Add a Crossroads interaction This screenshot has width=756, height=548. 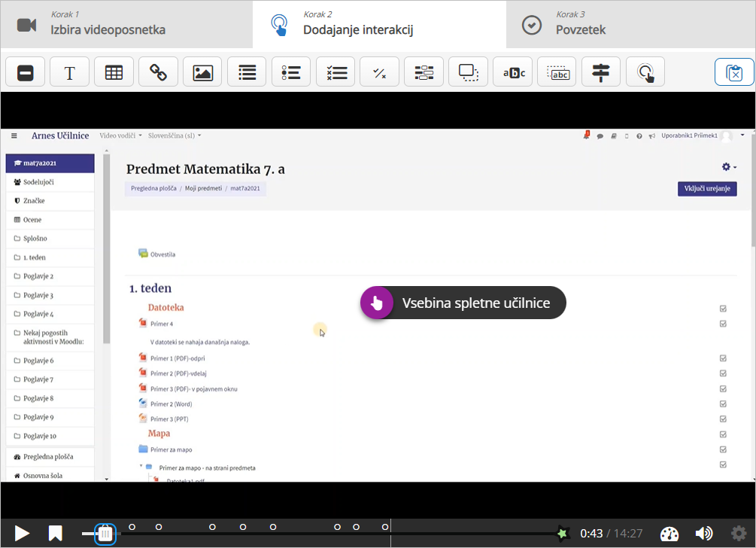click(601, 72)
